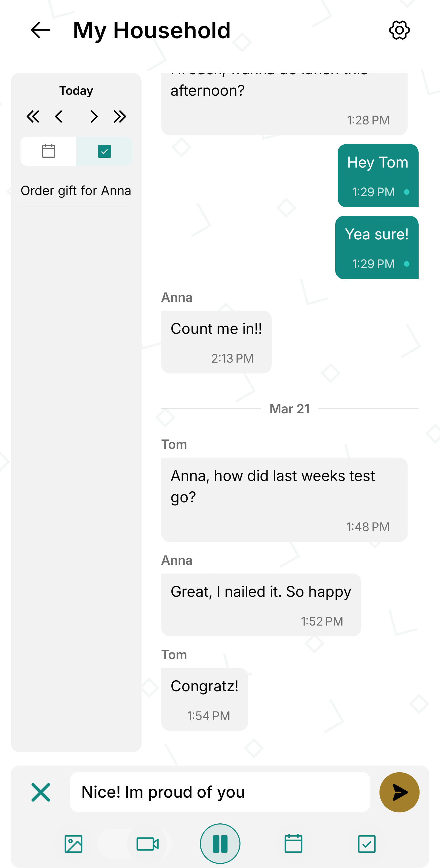This screenshot has width=440, height=868.
Task: Go back using the arrow icon
Action: (x=40, y=30)
